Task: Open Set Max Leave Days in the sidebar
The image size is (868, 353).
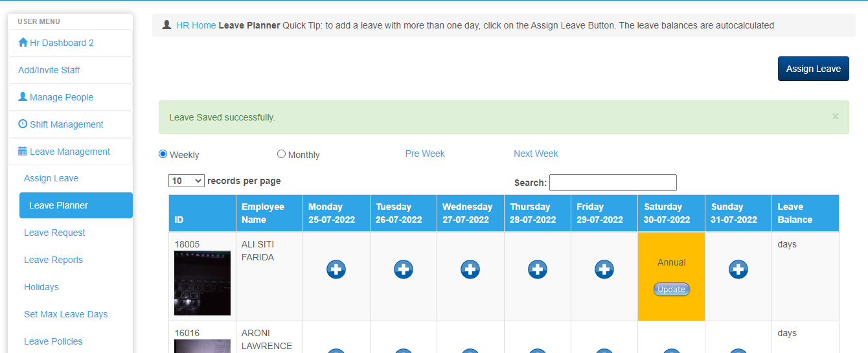Action: tap(66, 314)
